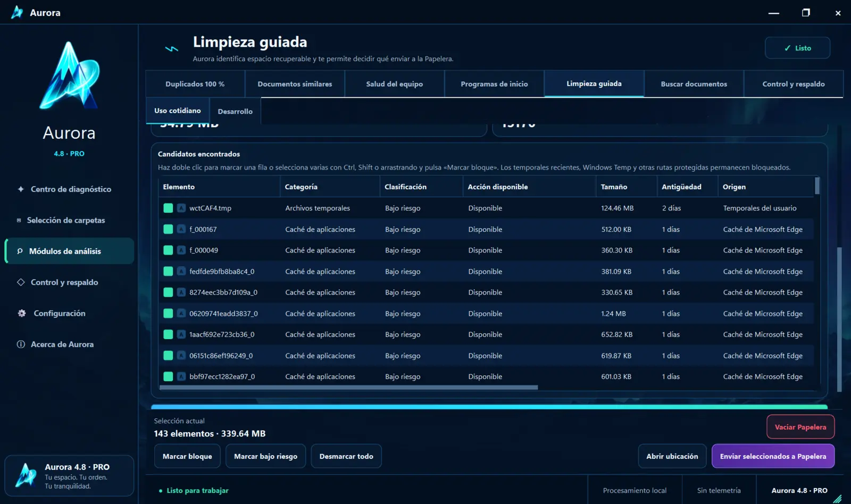The width and height of the screenshot is (851, 504).
Task: Toggle the 06151c86ef196249_0 checkbox
Action: [x=168, y=356]
